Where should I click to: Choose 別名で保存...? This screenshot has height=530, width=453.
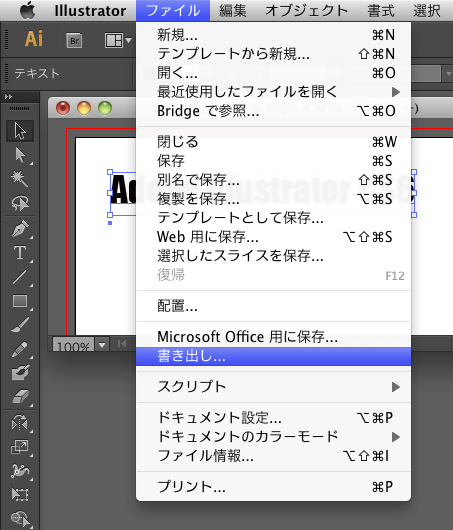coord(273,179)
